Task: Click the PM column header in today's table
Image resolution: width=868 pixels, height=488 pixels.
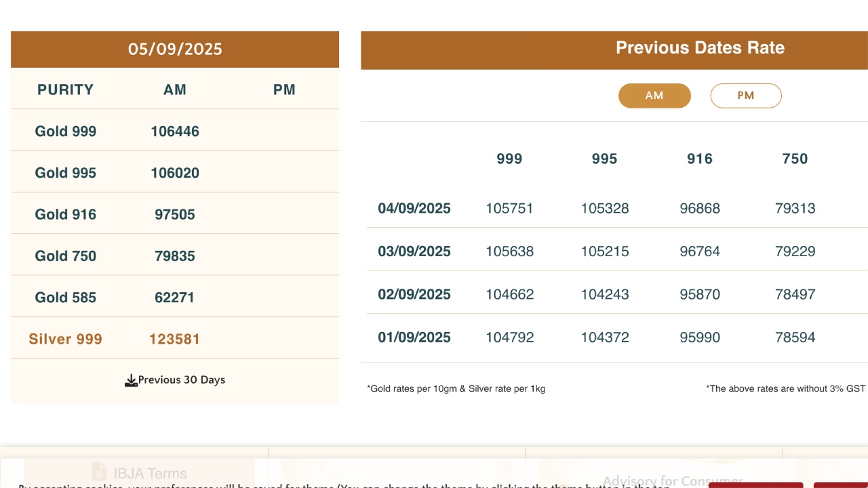Action: 284,90
